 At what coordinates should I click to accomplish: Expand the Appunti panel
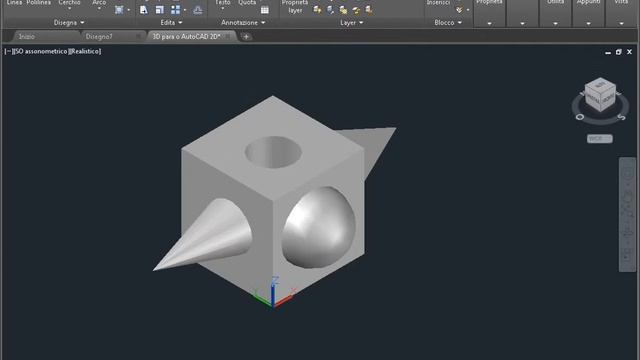(588, 24)
